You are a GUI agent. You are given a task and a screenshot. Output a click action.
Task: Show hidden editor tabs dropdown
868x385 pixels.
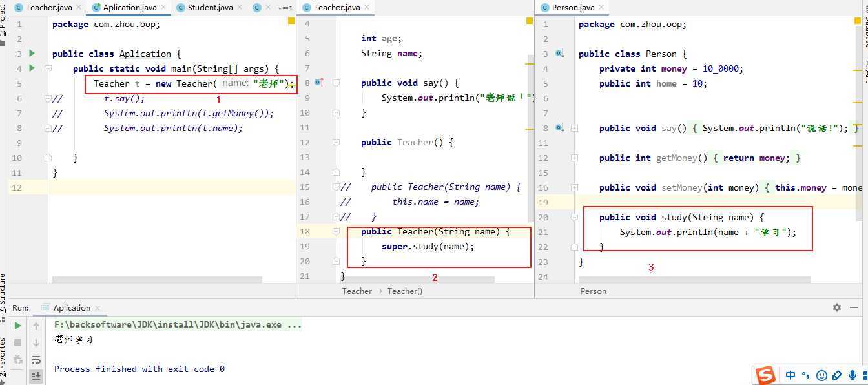pos(285,8)
